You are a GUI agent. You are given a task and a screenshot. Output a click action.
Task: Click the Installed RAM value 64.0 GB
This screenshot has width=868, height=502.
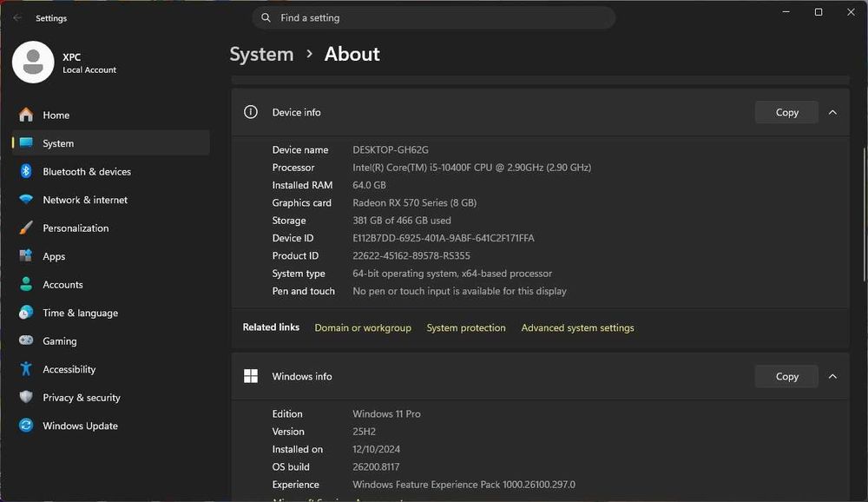pyautogui.click(x=369, y=185)
